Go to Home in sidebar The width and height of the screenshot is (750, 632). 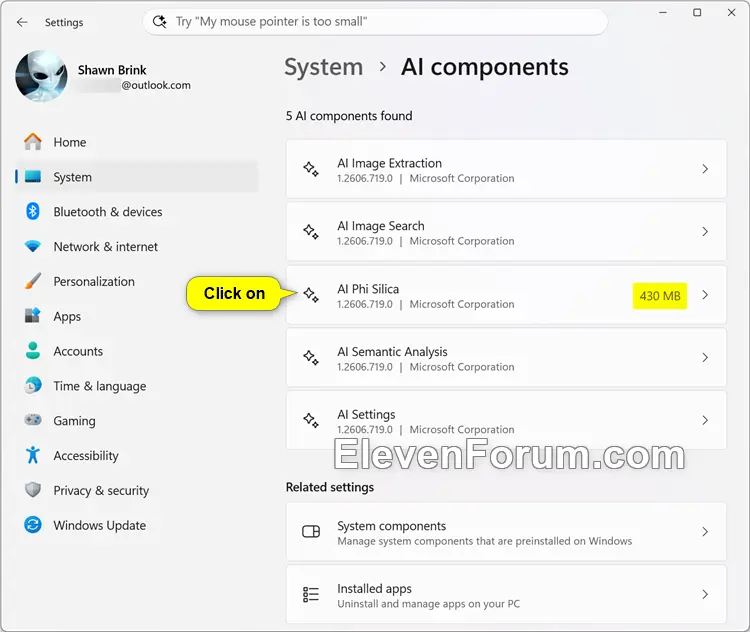pos(136,142)
